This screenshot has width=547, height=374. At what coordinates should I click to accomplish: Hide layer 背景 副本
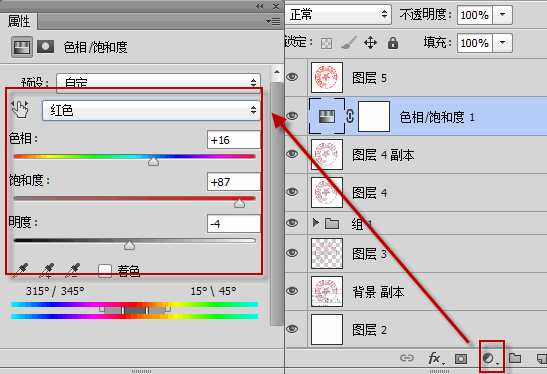click(292, 291)
